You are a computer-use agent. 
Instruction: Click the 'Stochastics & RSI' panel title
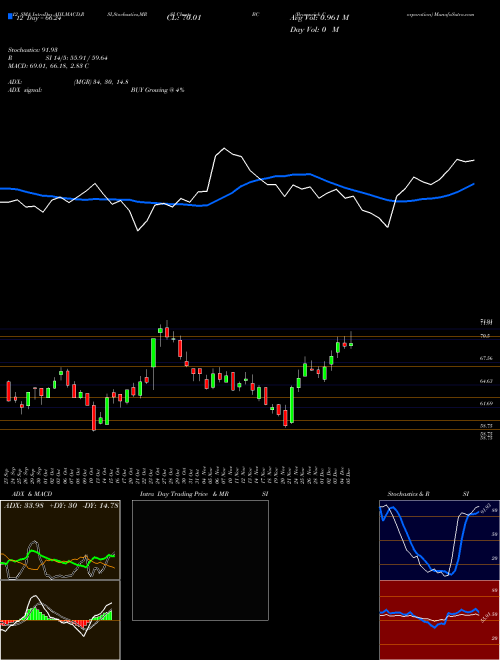point(428,494)
